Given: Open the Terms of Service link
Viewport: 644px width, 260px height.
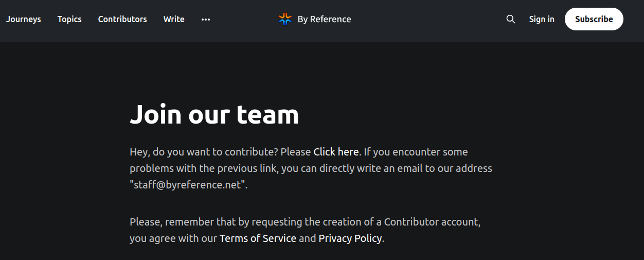Looking at the screenshot, I should click(258, 238).
